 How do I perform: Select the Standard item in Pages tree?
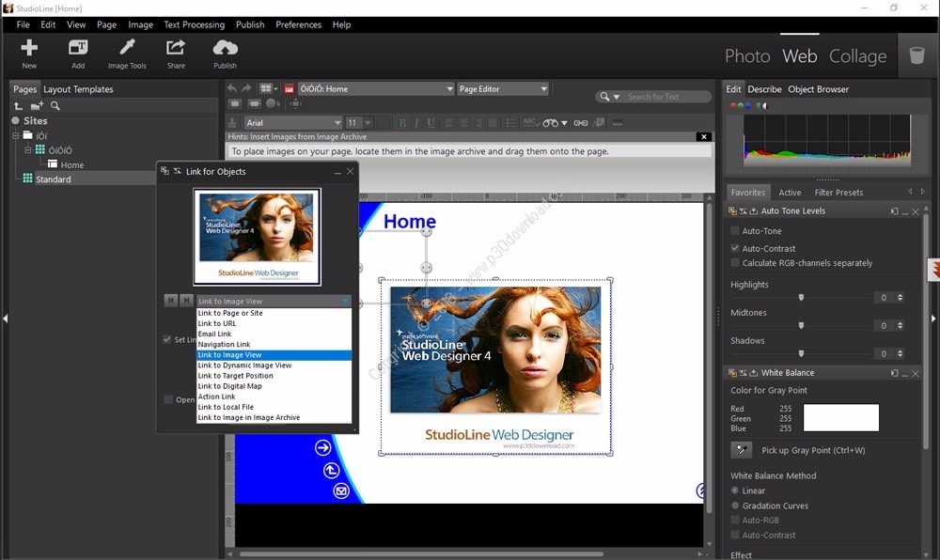click(53, 179)
